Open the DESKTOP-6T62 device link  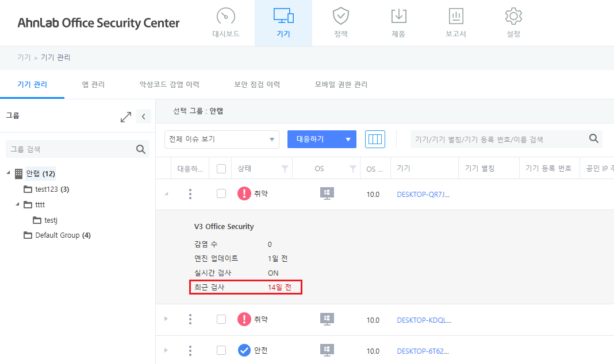(x=423, y=351)
